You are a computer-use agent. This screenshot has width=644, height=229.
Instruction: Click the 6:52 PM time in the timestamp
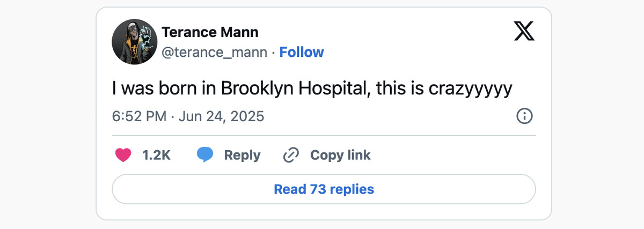point(139,116)
